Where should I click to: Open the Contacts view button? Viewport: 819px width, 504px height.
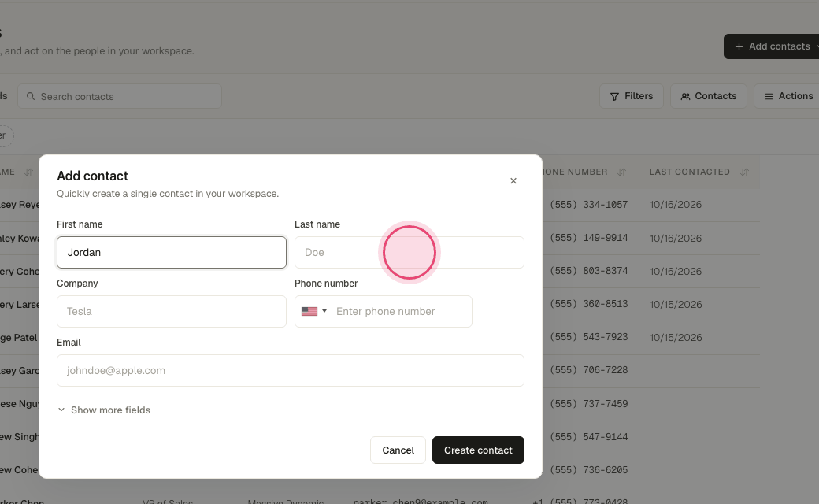(x=708, y=96)
